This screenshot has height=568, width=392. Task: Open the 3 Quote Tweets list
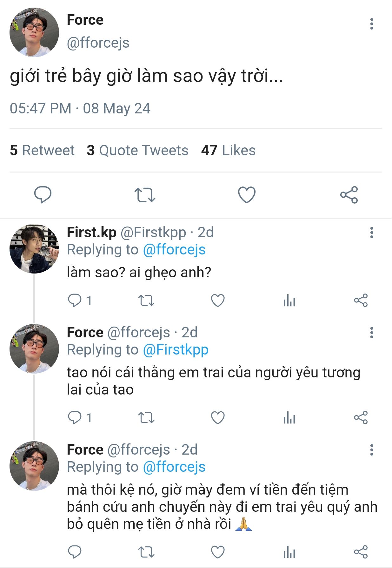tap(137, 150)
